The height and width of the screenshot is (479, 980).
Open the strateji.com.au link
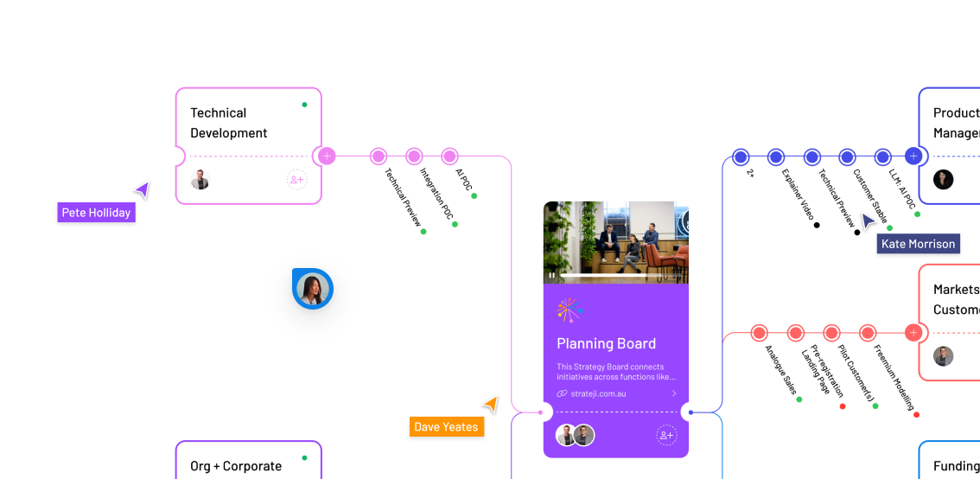tap(598, 394)
